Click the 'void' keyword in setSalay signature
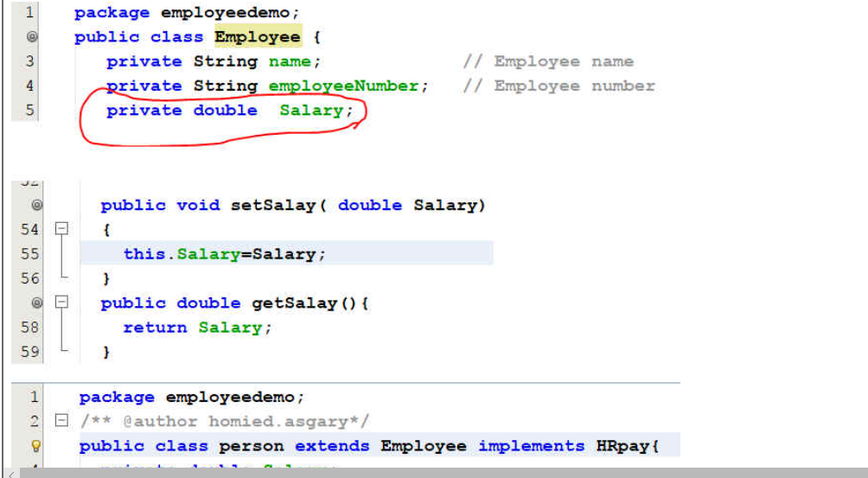The height and width of the screenshot is (478, 868). 198,205
